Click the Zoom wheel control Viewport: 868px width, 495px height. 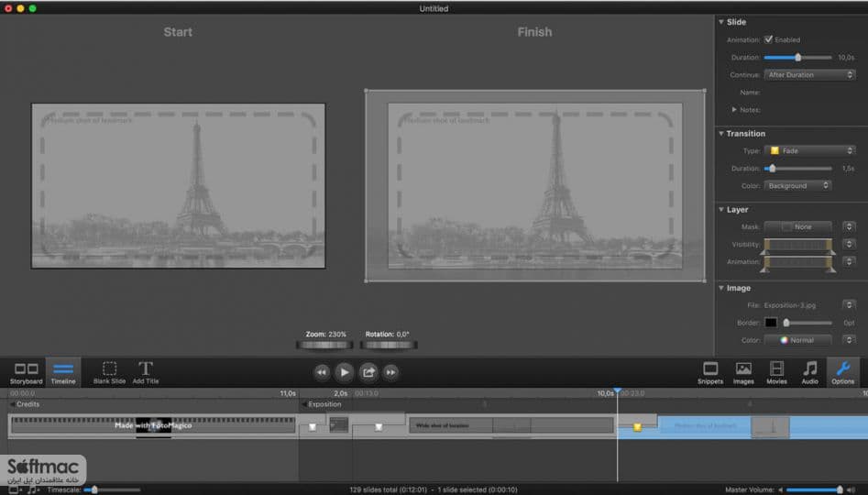click(324, 345)
